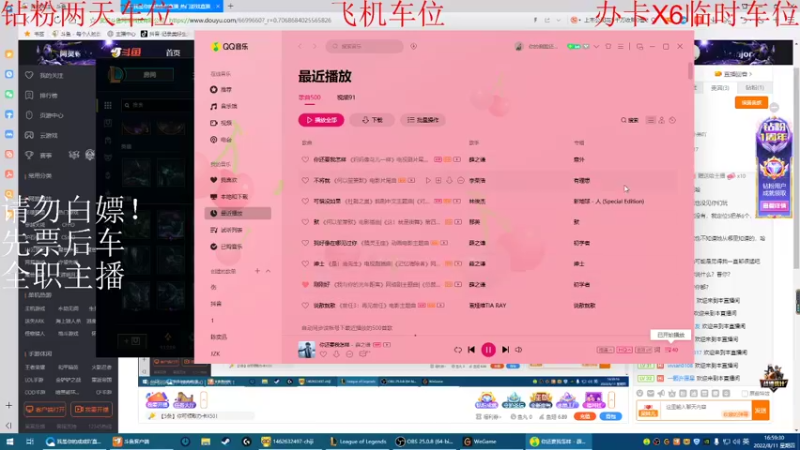Image resolution: width=800 pixels, height=450 pixels.
Task: Open the 抖音 playlist
Action: pyautogui.click(x=216, y=304)
